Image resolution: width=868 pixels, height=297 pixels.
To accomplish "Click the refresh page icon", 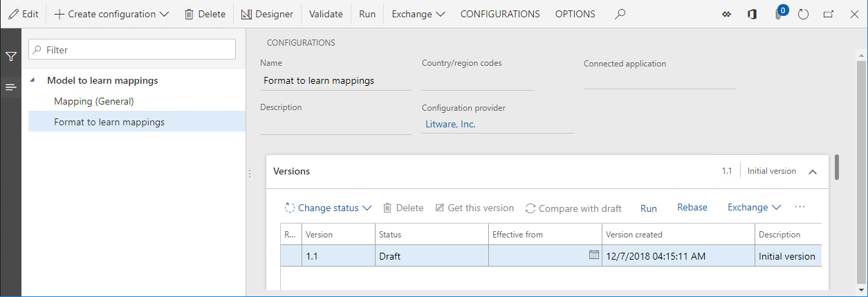I will click(x=803, y=14).
